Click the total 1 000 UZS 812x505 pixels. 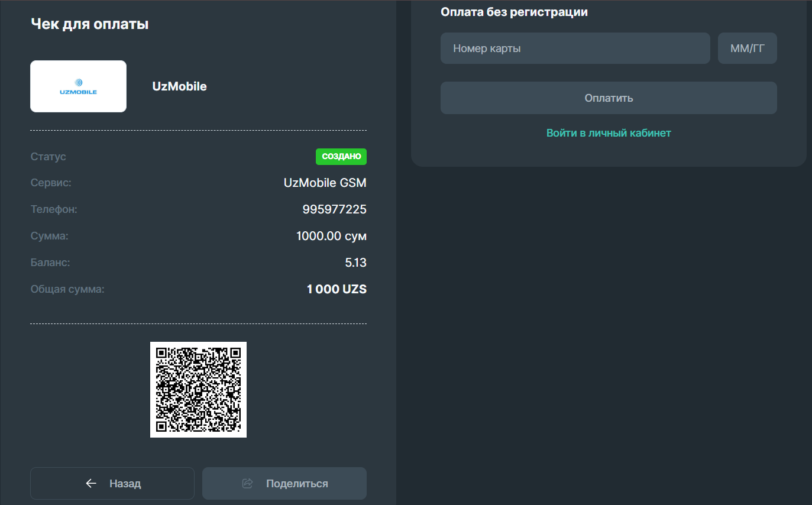(337, 290)
